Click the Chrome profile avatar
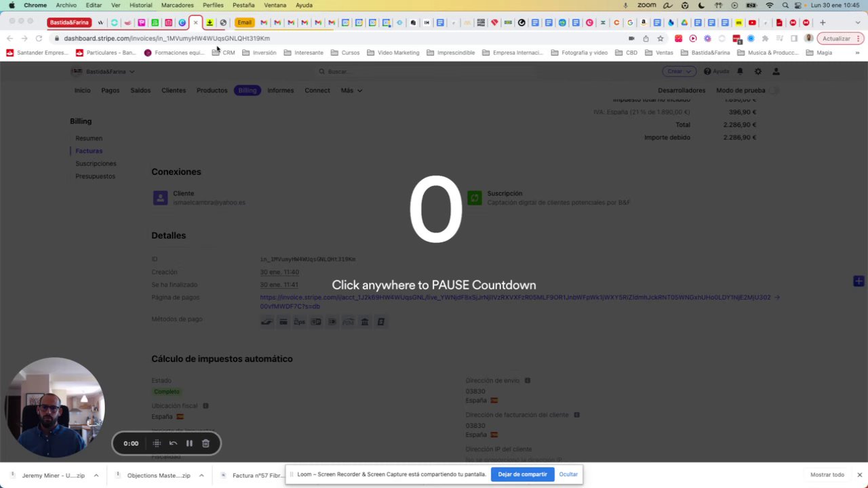Image resolution: width=868 pixels, height=488 pixels. point(808,39)
